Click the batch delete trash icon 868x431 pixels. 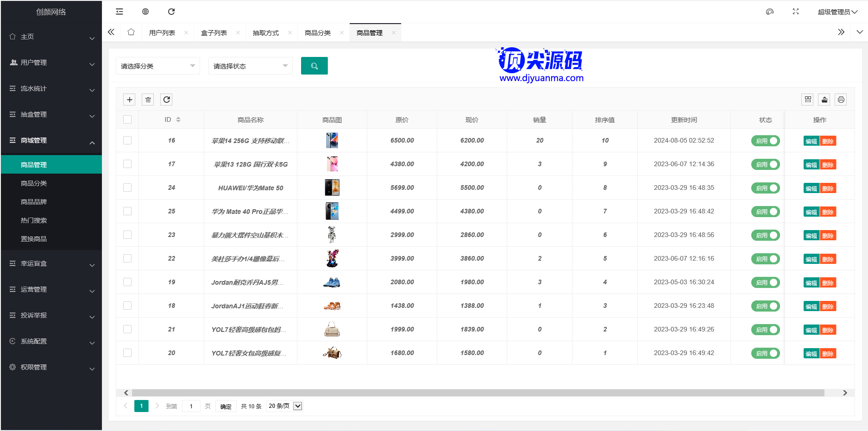click(148, 100)
